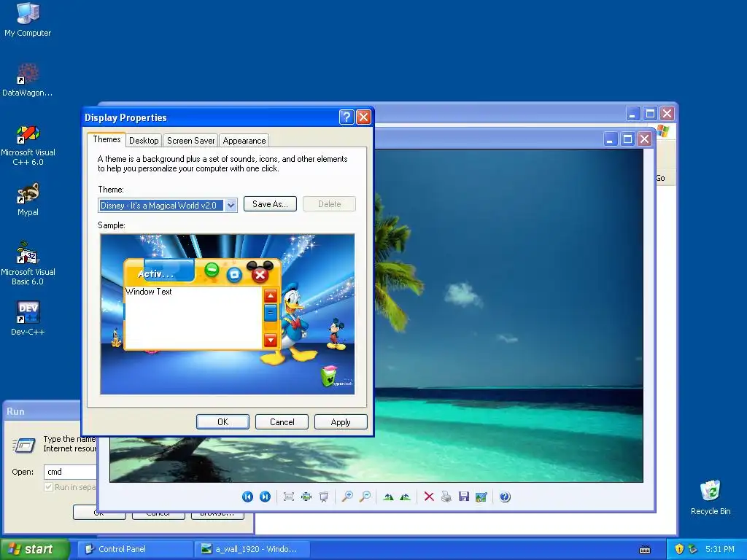Switch to the Appearance tab

click(x=244, y=141)
